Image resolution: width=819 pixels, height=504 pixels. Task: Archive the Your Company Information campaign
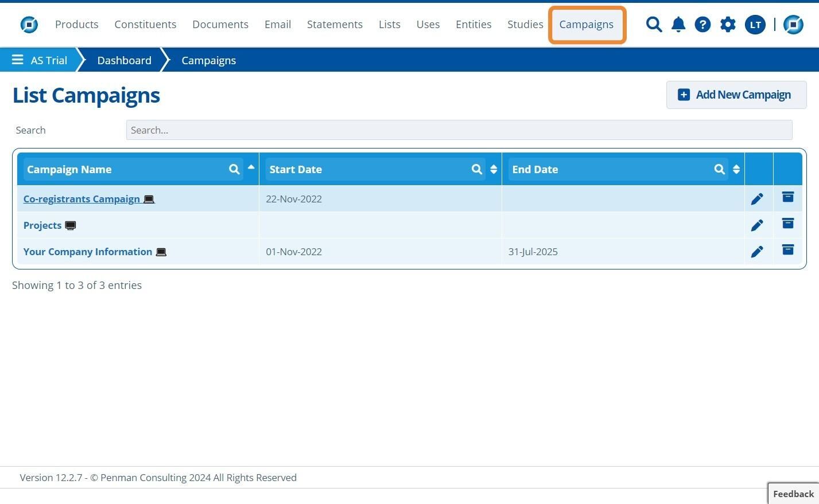tap(788, 249)
